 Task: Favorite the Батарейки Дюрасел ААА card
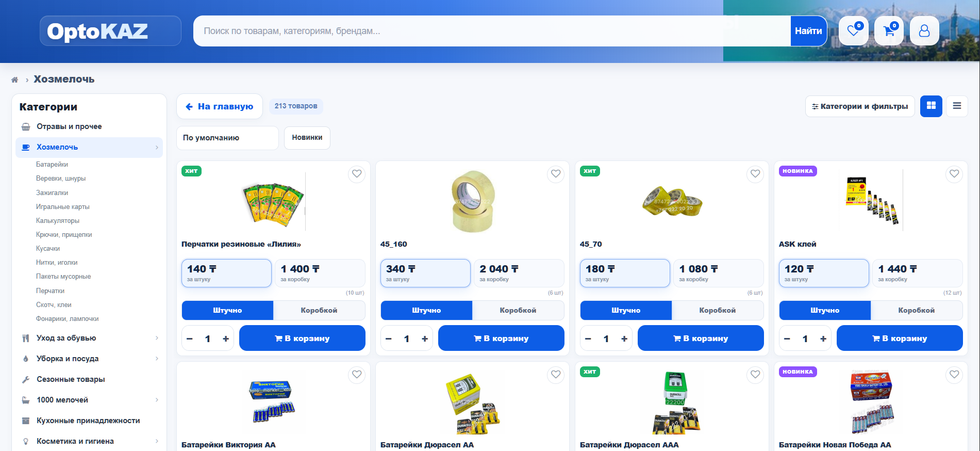(x=755, y=375)
